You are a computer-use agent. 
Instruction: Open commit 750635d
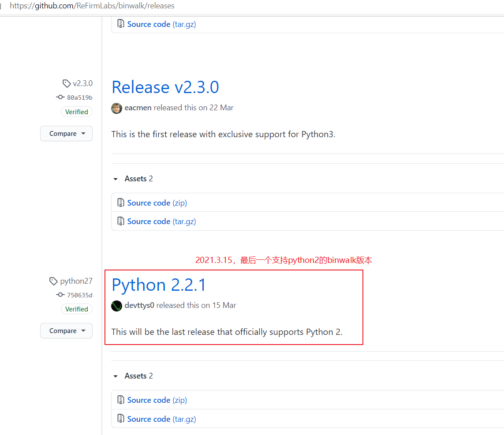79,295
